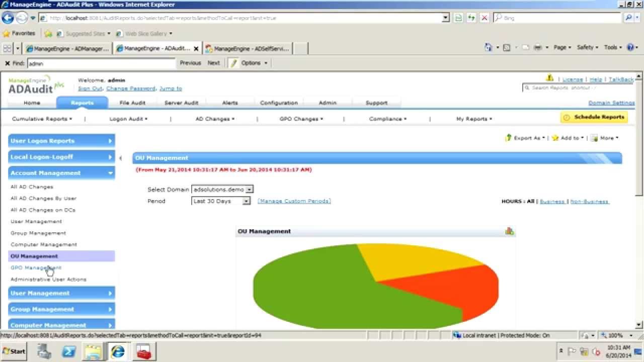Click the browser Forward arrow button

[x=22, y=18]
